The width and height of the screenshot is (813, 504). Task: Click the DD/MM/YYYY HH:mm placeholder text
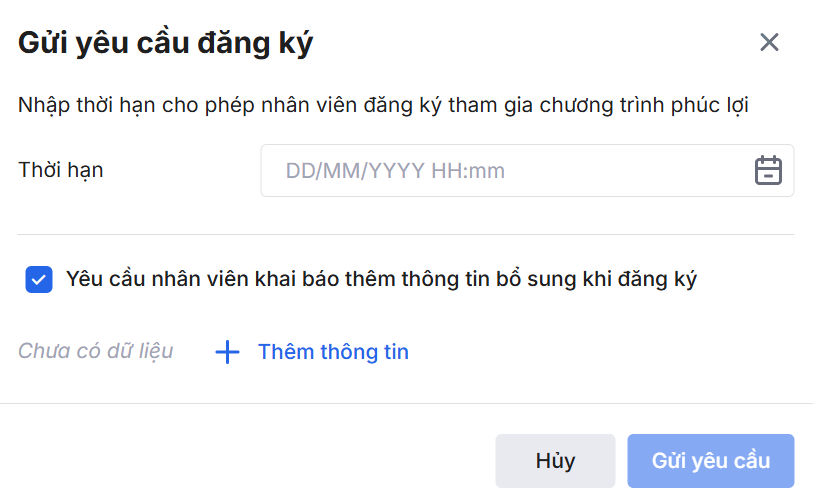click(x=395, y=171)
